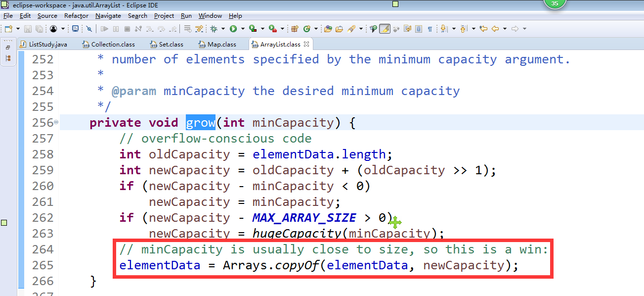Screen dimensions: 644x296
Task: Click the Suspend debug icon
Action: [x=116, y=29]
